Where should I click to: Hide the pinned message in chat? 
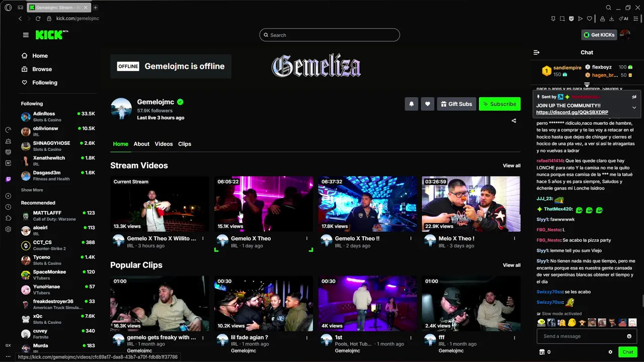634,97
